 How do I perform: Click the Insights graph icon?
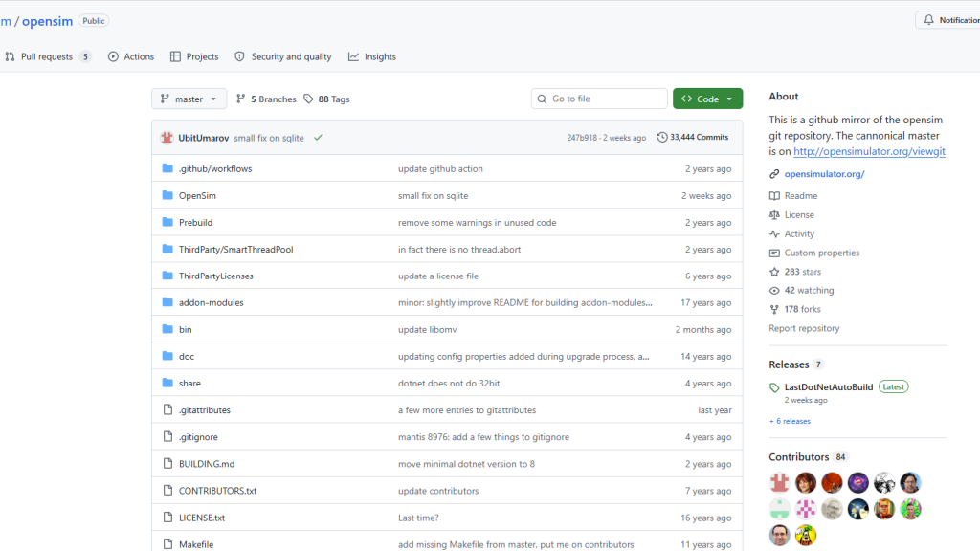(354, 56)
